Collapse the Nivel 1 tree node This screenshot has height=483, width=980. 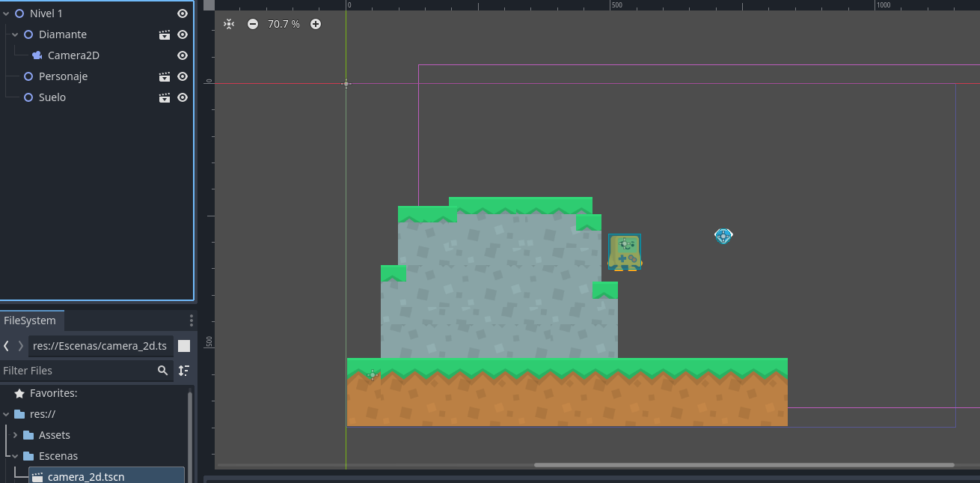(7, 13)
